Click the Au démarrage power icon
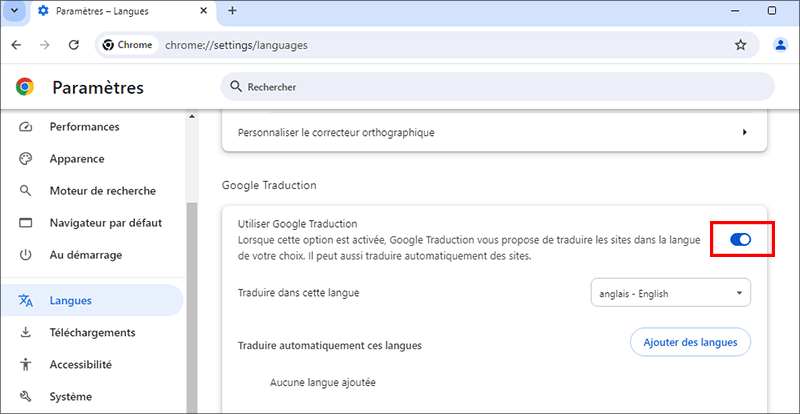The height and width of the screenshot is (414, 800). 25,255
